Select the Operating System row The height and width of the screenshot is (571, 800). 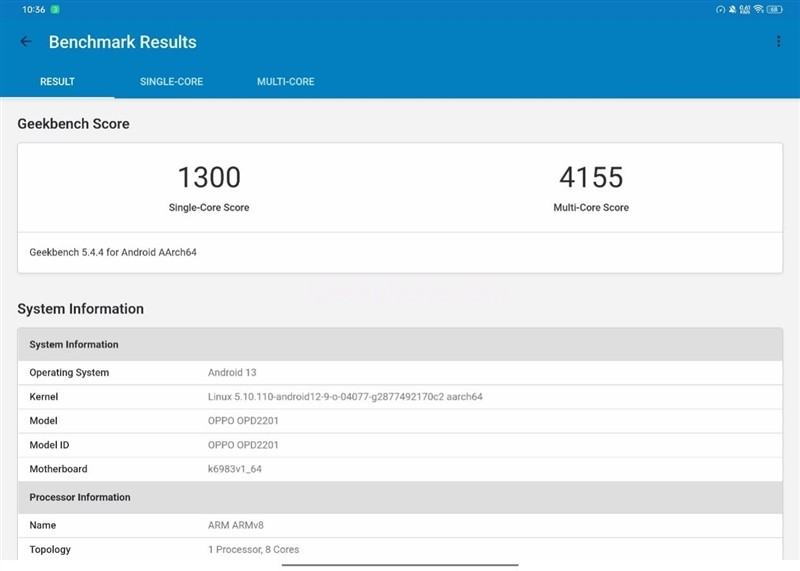[x=400, y=373]
